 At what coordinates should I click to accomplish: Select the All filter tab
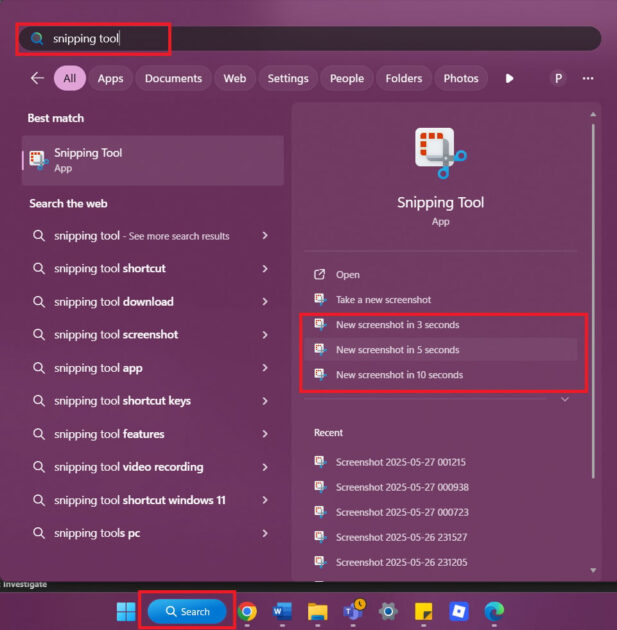pyautogui.click(x=70, y=78)
